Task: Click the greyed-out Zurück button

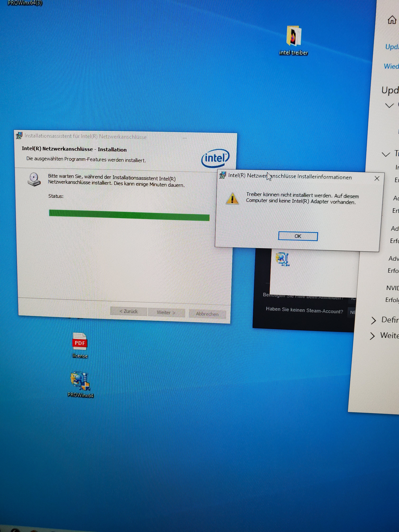Action: click(129, 311)
